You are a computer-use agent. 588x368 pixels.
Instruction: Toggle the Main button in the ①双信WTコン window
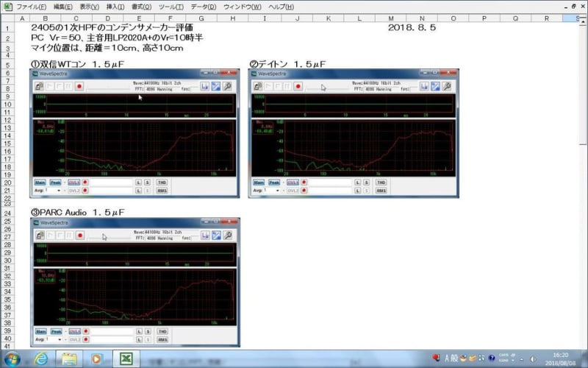[x=40, y=183]
